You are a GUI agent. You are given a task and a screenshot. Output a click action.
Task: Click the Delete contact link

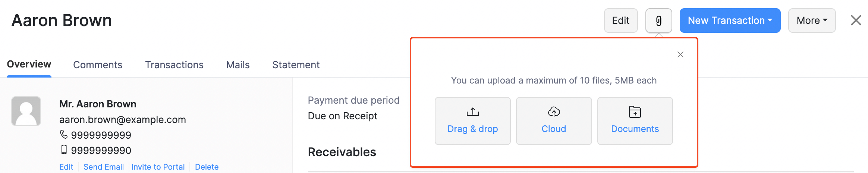207,167
